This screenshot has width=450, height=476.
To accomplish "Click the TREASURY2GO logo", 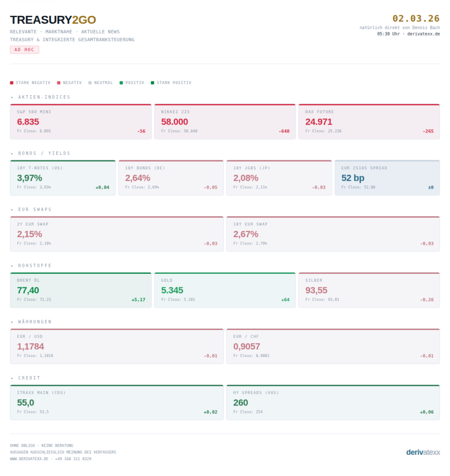I will point(53,20).
